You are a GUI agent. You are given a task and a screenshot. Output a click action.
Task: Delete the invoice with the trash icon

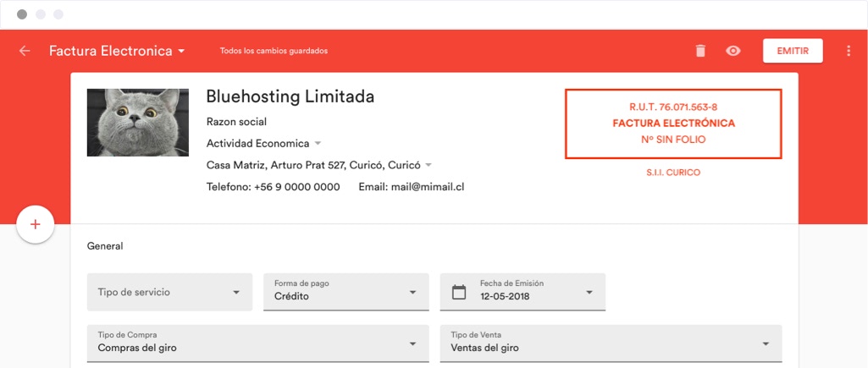[701, 51]
